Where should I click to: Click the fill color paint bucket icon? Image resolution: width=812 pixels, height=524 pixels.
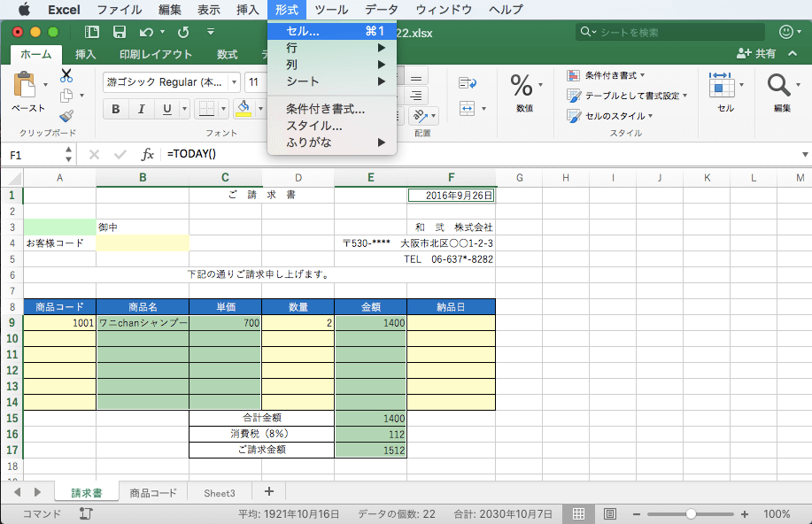click(x=243, y=109)
